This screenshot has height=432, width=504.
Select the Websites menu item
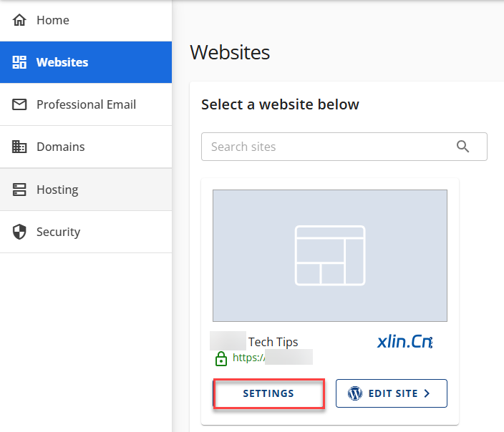click(62, 62)
